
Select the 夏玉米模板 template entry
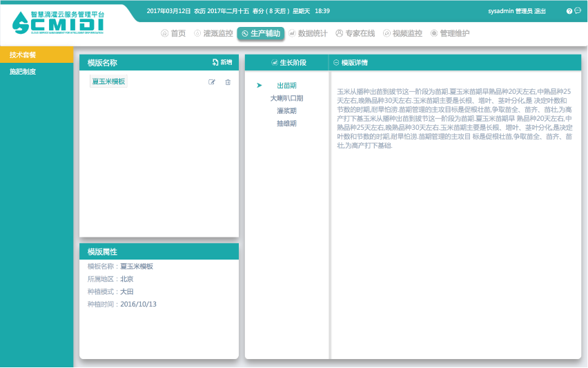pos(108,81)
